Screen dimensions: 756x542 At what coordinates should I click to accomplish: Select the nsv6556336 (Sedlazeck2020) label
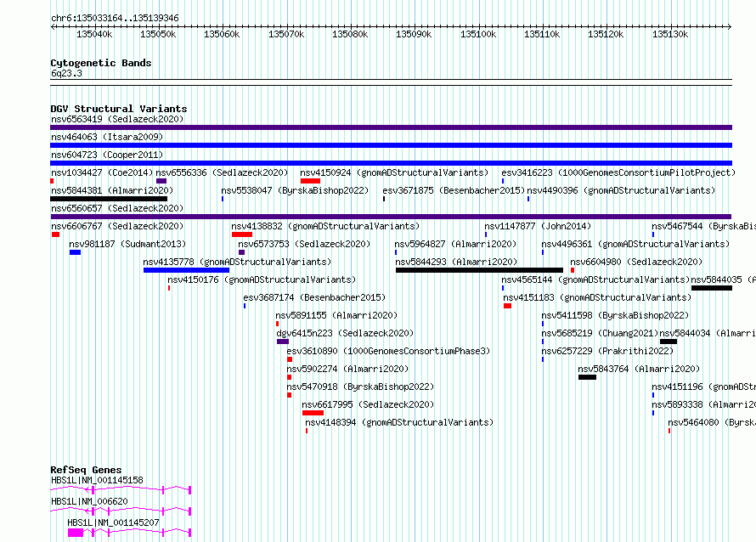coord(222,172)
